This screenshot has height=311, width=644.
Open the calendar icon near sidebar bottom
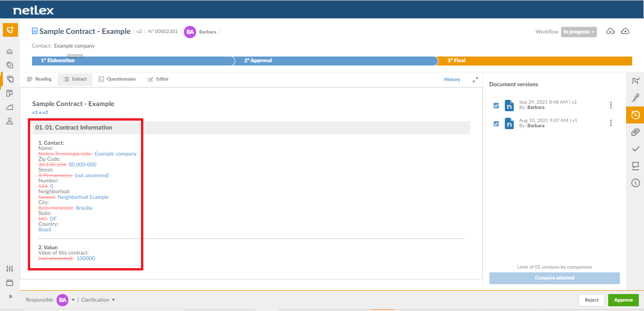pos(10,283)
